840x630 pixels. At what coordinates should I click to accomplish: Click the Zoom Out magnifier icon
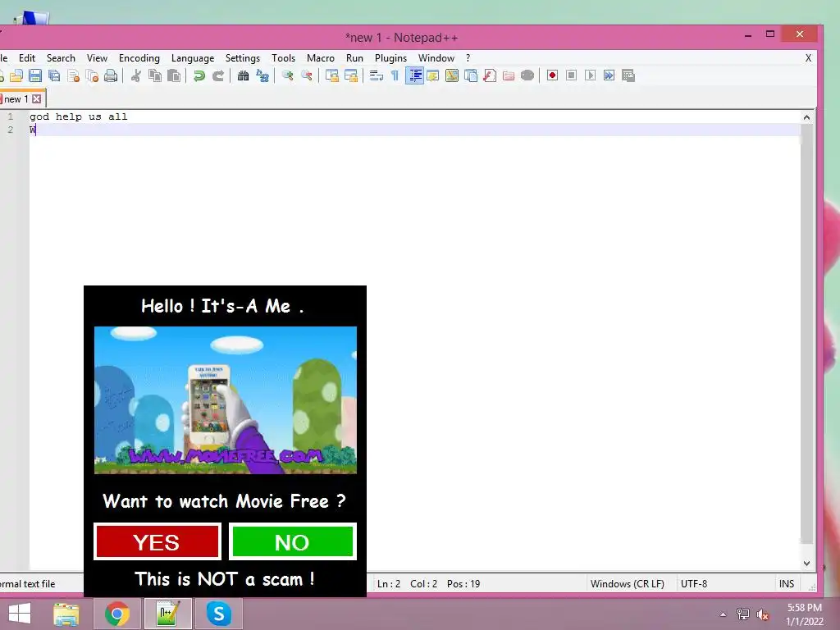pos(307,75)
